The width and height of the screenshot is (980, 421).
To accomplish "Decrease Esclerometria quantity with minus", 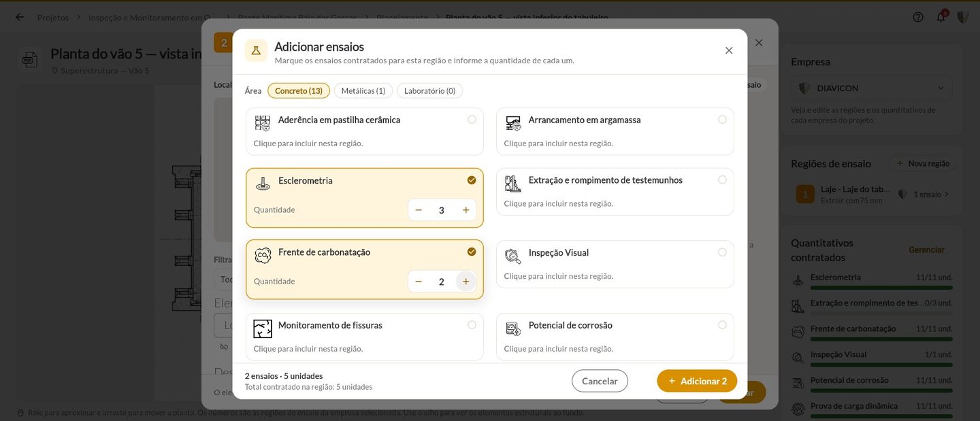I will pos(419,210).
